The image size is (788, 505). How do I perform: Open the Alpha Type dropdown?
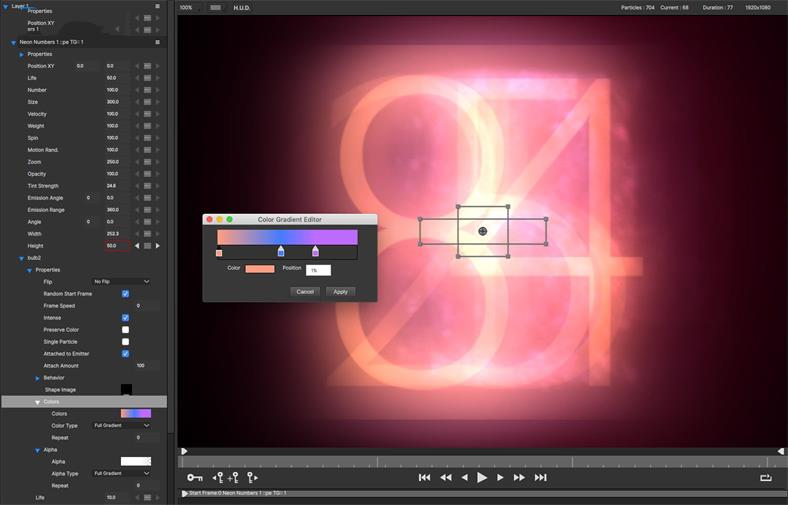tap(122, 473)
